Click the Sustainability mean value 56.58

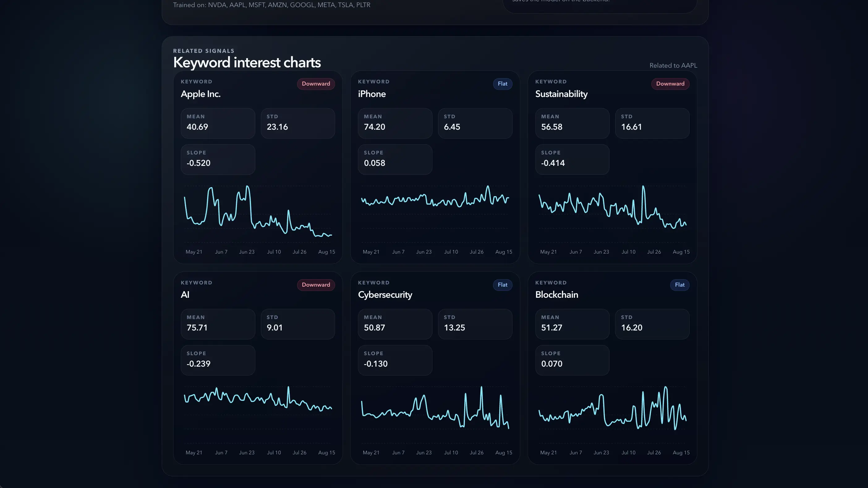pyautogui.click(x=551, y=127)
